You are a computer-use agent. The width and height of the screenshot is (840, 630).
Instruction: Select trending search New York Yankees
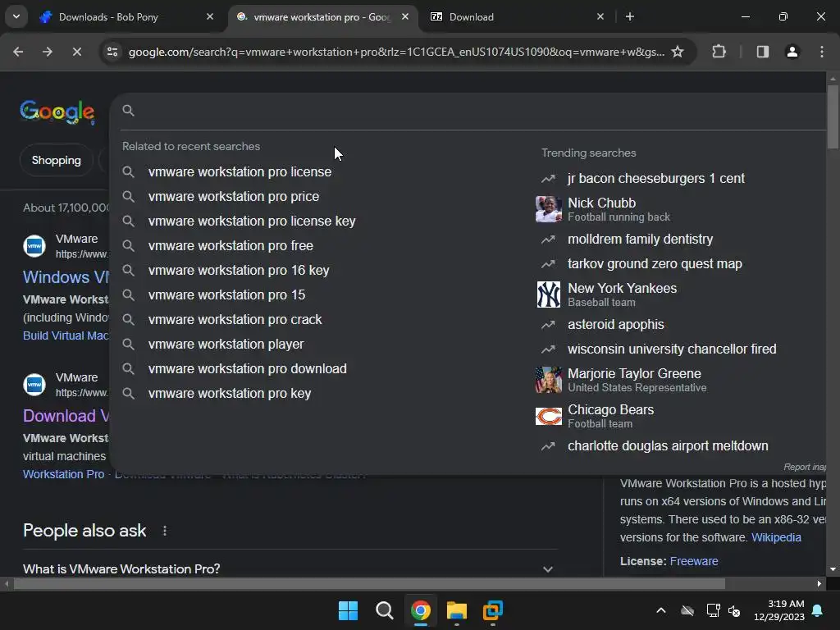pyautogui.click(x=622, y=294)
